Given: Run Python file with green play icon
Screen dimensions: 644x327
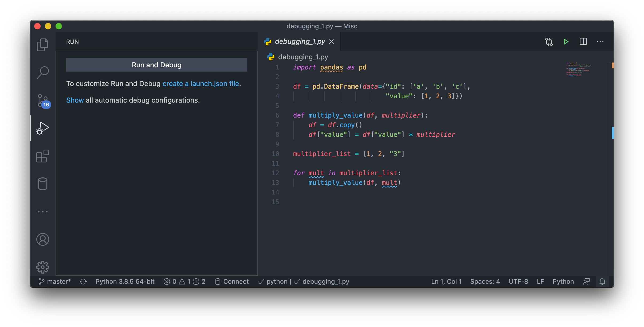Looking at the screenshot, I should (566, 42).
